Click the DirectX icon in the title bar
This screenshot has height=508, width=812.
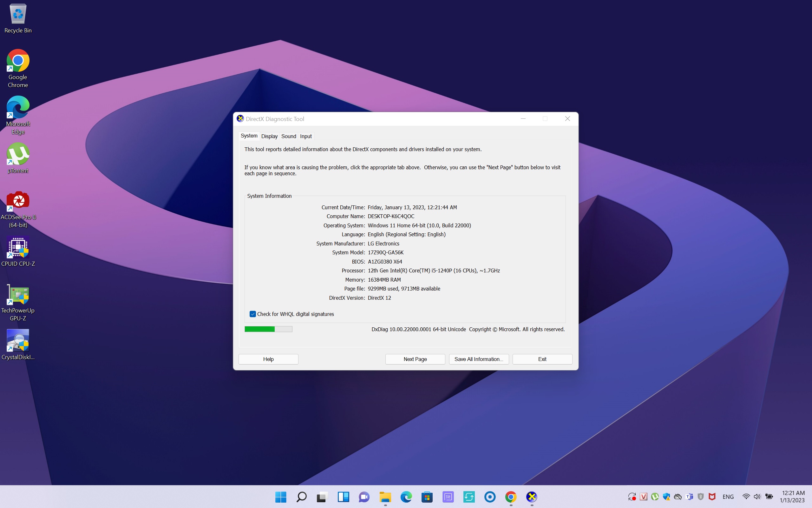240,119
